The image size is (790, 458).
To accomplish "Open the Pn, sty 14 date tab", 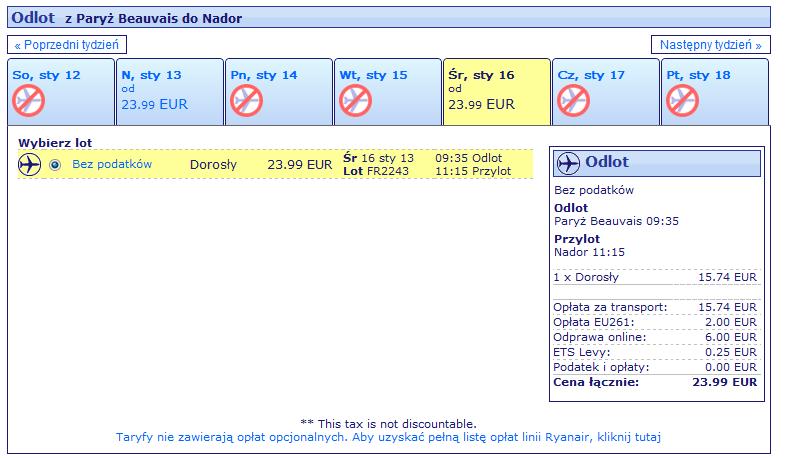I will point(279,92).
